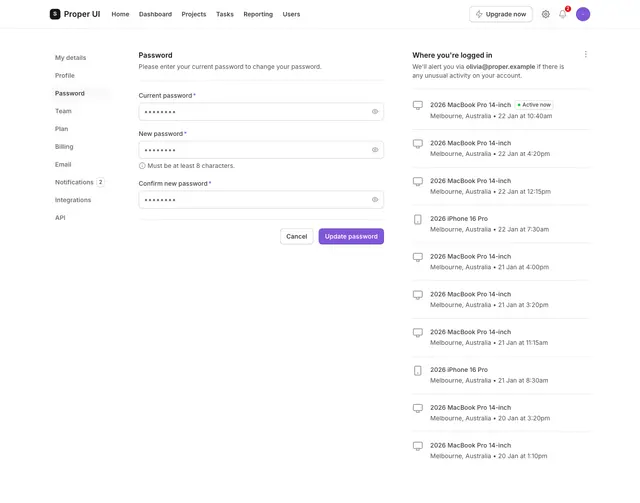Click the desktop icon for 21 Jan at 4:00pm session

click(x=418, y=257)
